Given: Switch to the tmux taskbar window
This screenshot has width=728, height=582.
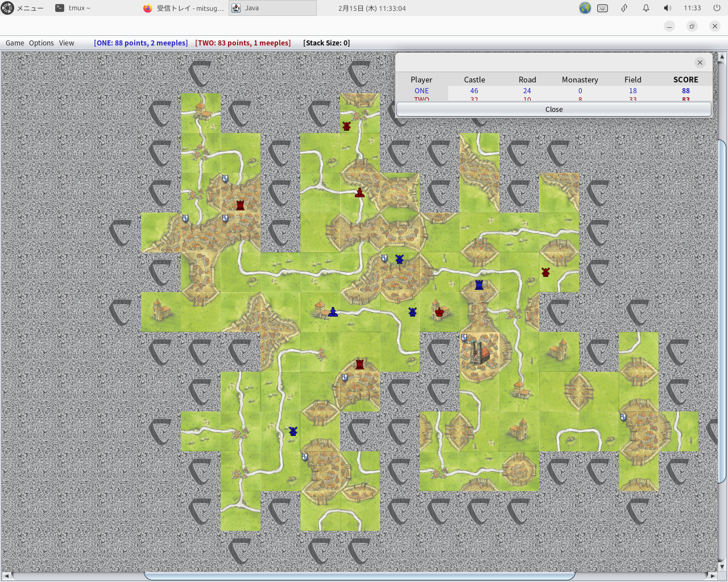Looking at the screenshot, I should coord(73,8).
